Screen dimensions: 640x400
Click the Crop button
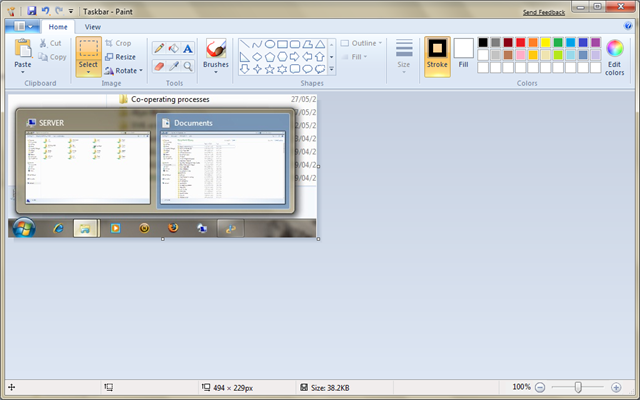(x=118, y=44)
